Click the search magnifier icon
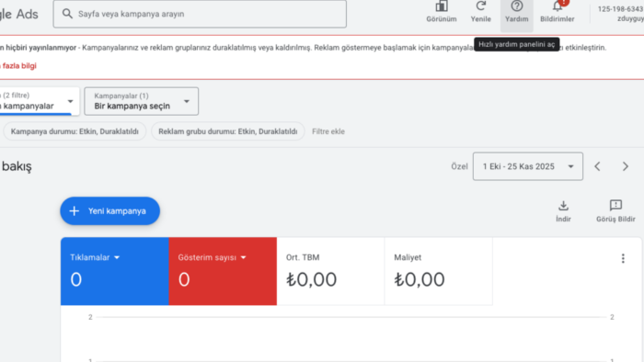 [x=67, y=14]
